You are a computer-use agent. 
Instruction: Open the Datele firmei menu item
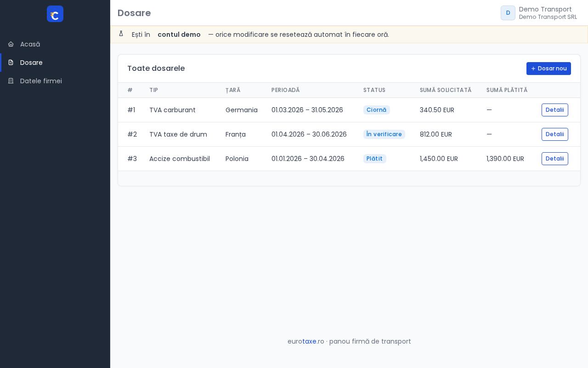pyautogui.click(x=55, y=81)
